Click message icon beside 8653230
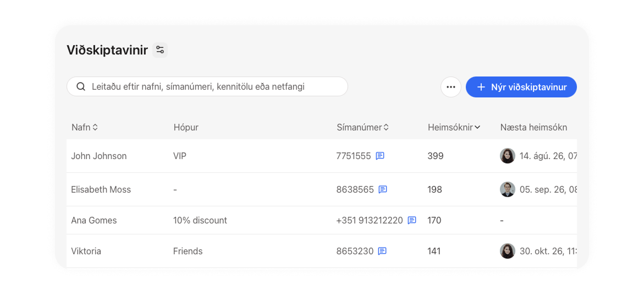644x295 pixels. click(382, 251)
